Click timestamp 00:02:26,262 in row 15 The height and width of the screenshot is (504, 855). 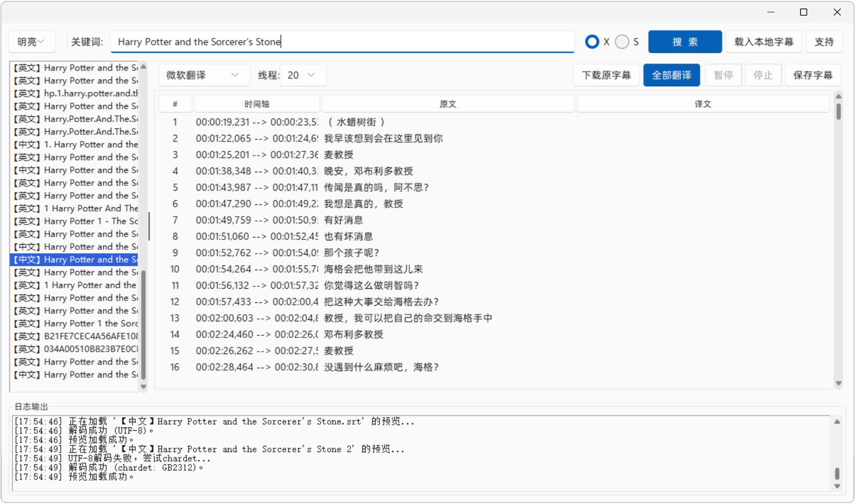click(x=225, y=351)
